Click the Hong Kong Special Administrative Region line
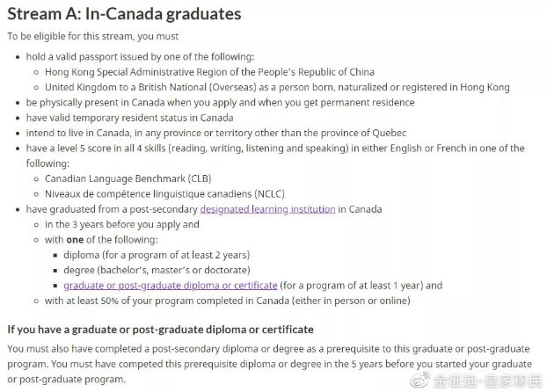This screenshot has height=392, width=547. 209,72
